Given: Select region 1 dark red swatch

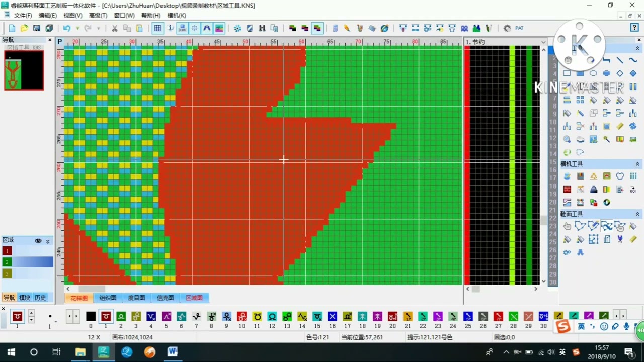Looking at the screenshot, I should [7, 251].
